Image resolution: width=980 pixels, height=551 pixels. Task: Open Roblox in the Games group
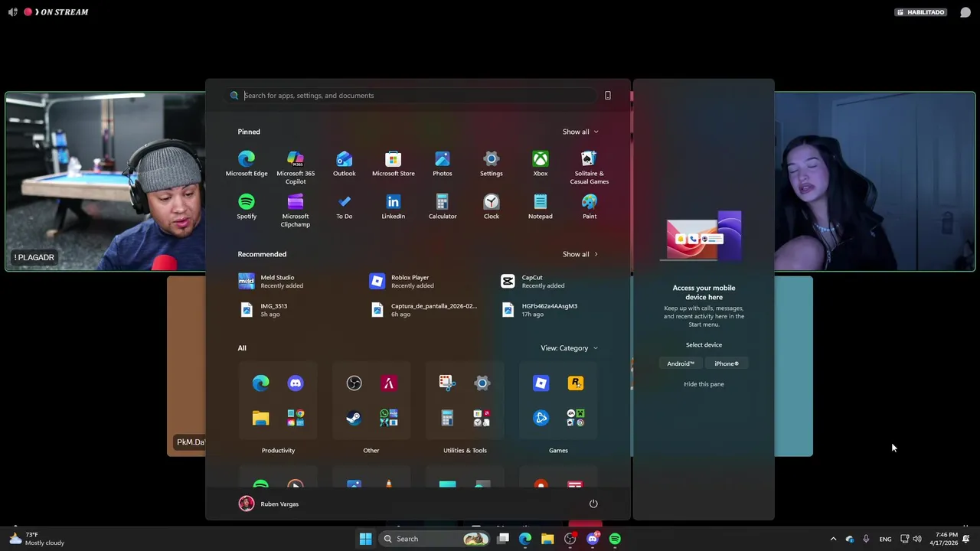[541, 383]
